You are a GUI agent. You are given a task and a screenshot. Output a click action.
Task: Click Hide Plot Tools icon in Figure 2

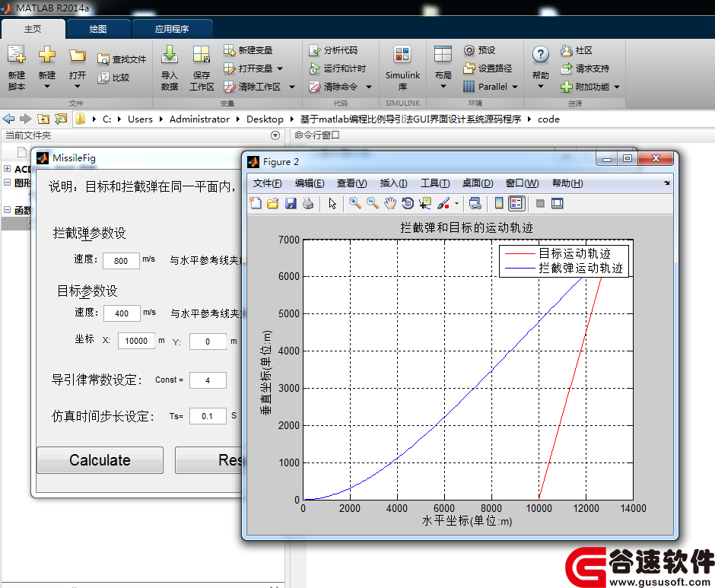pos(540,203)
